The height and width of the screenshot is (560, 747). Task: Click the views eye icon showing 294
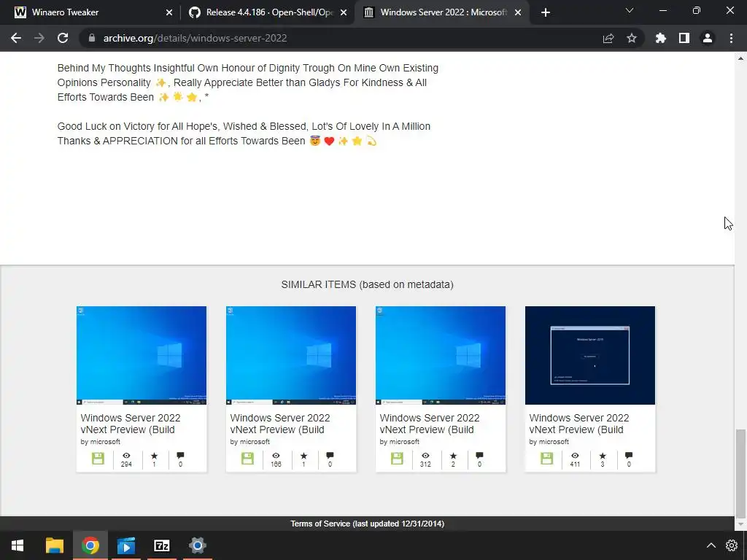[x=126, y=456]
